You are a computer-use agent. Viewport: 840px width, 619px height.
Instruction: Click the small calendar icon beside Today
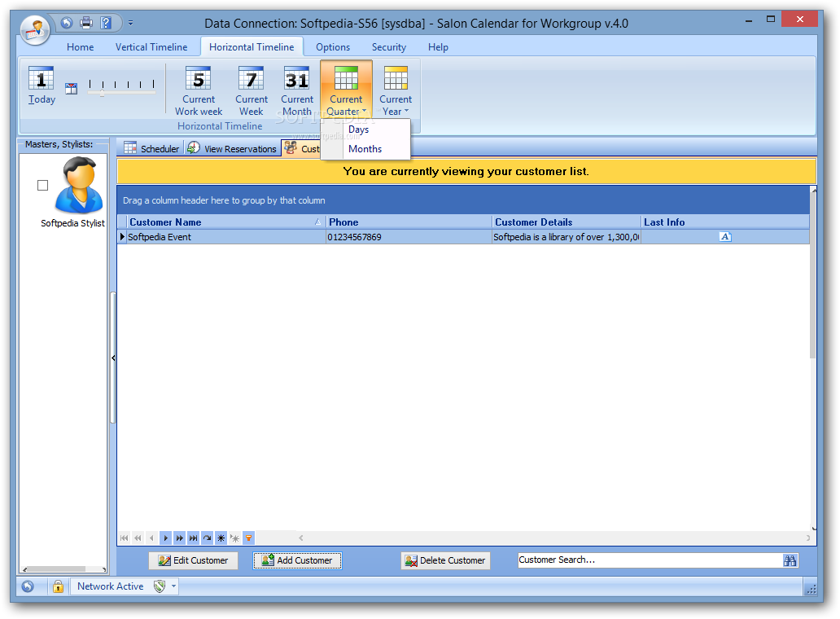pyautogui.click(x=72, y=89)
